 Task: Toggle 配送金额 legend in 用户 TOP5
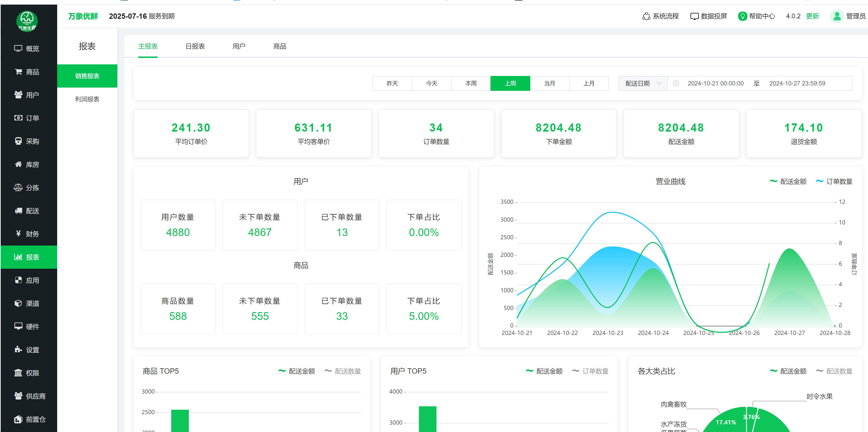point(544,371)
